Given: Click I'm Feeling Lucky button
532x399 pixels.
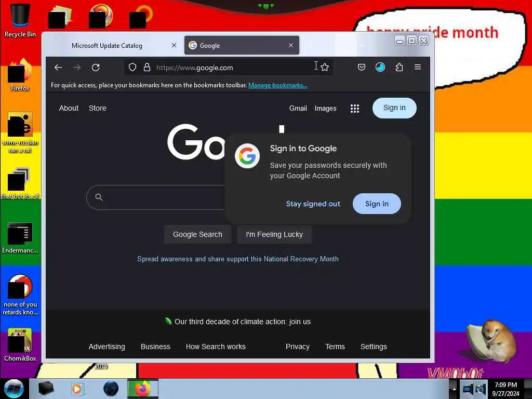Looking at the screenshot, I should (x=274, y=234).
